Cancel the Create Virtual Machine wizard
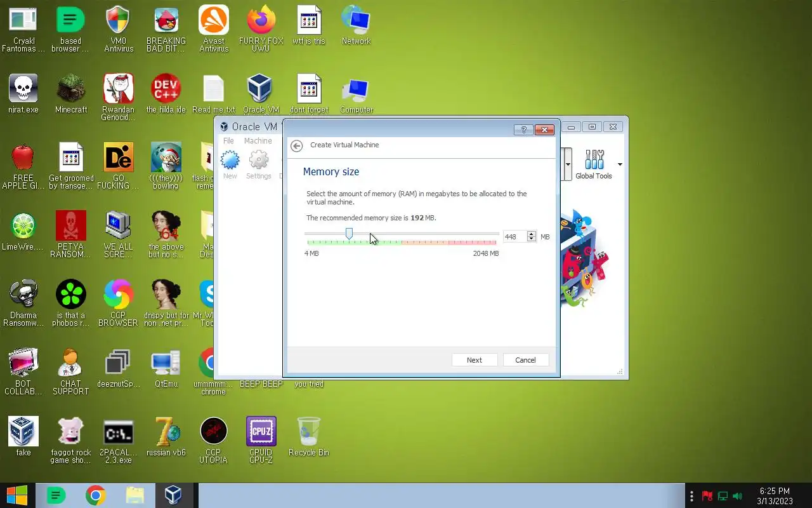This screenshot has height=508, width=812. click(x=525, y=360)
